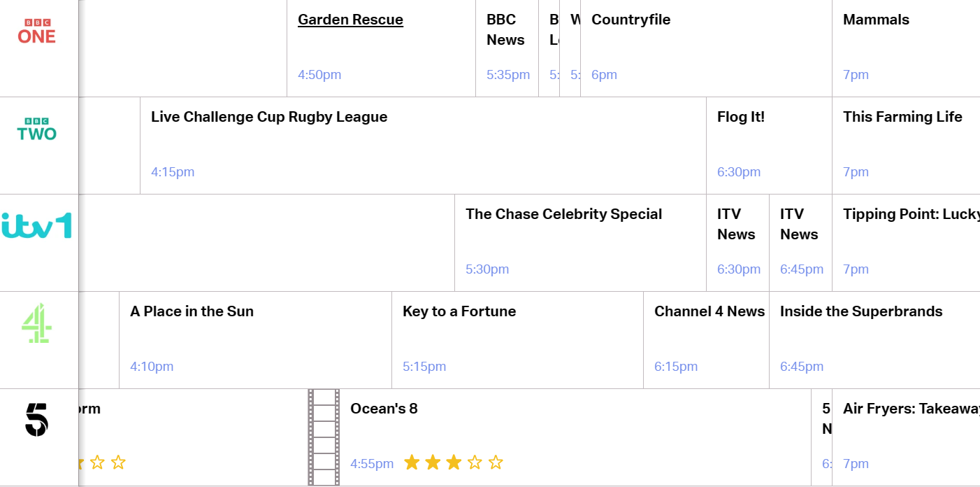Select Countryfile at 6pm

click(x=630, y=20)
